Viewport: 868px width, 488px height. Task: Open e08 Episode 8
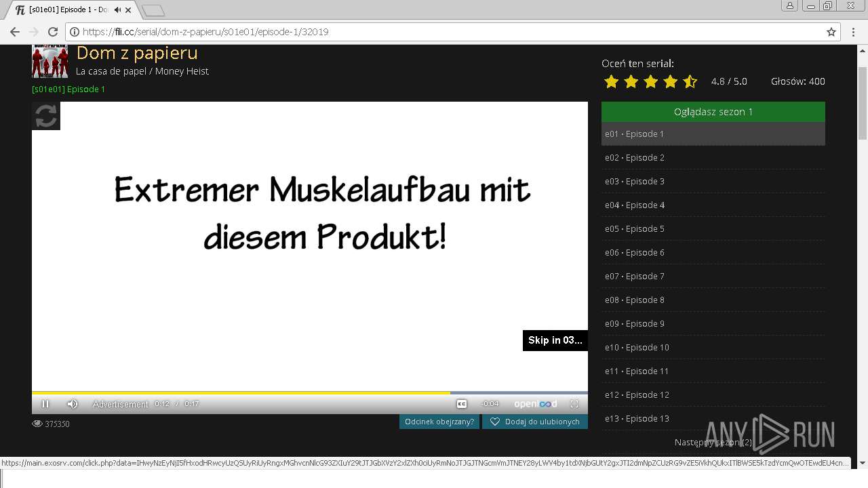pos(713,300)
